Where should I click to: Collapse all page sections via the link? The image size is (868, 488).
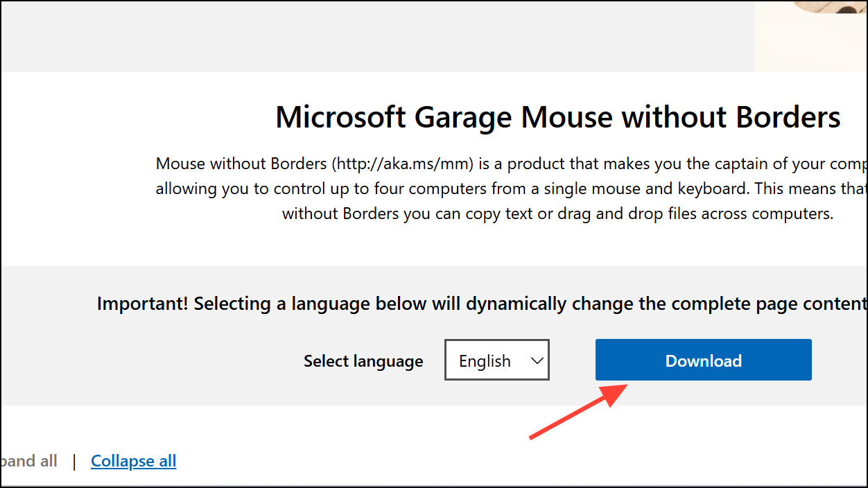[x=133, y=460]
